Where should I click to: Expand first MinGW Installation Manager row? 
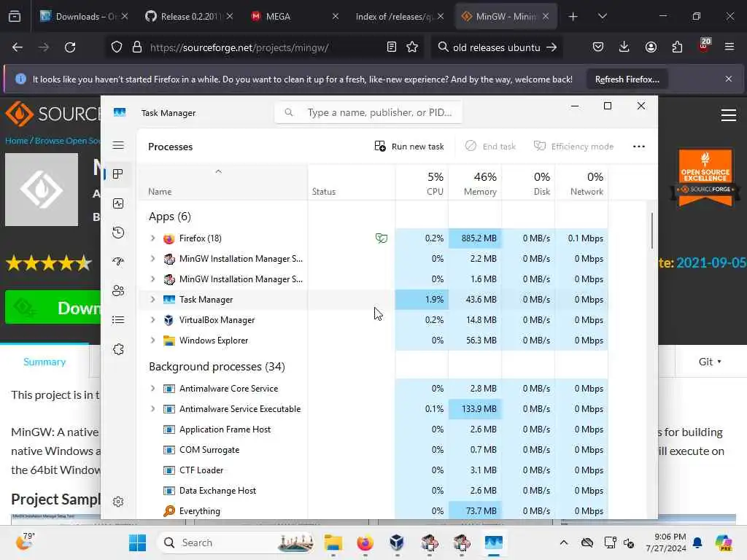(x=152, y=258)
